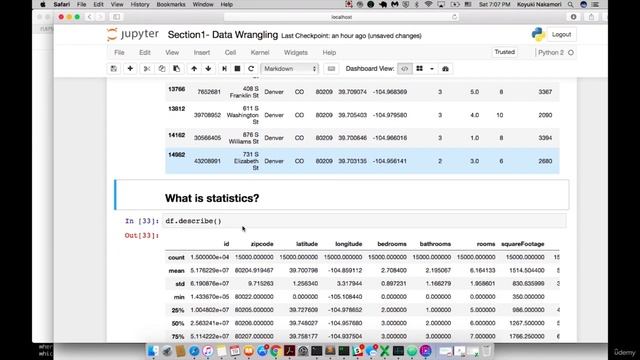The image size is (640, 360).
Task: Click the localhost address bar
Action: [341, 17]
